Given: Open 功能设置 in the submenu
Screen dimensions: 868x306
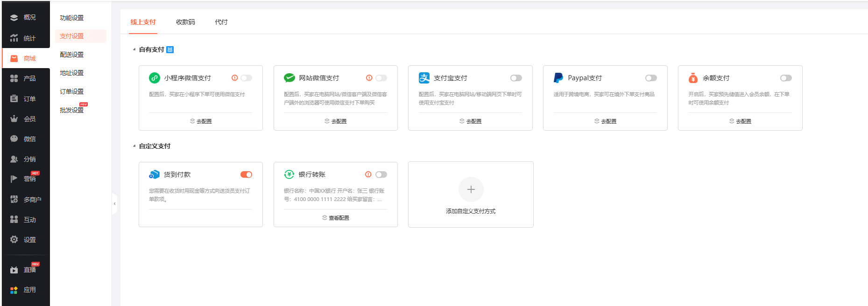Looking at the screenshot, I should [x=72, y=18].
